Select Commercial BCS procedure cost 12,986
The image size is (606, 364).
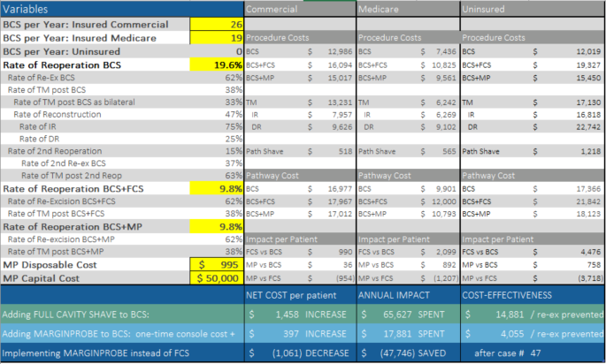[340, 51]
